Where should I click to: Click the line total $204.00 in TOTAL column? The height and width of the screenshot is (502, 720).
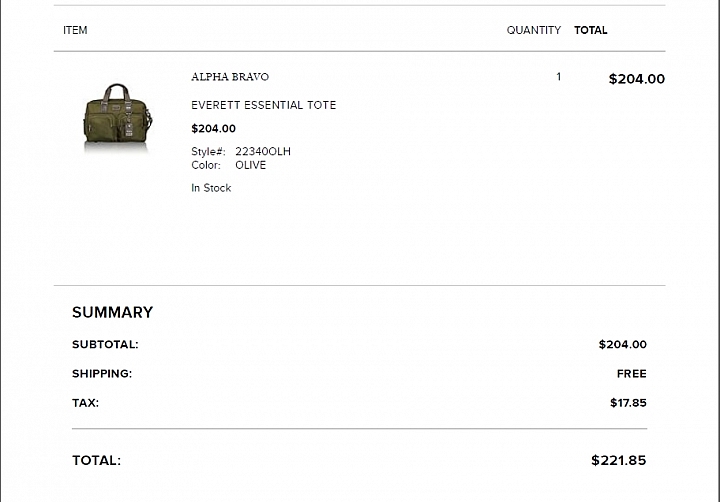pos(637,79)
